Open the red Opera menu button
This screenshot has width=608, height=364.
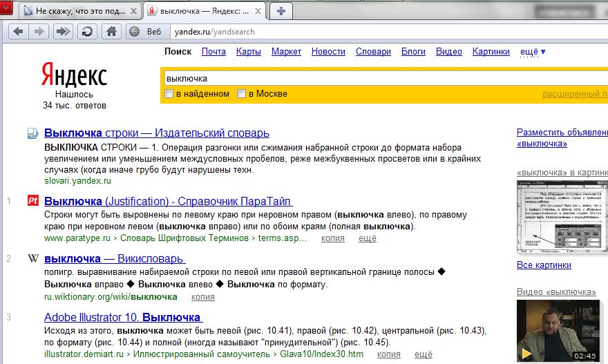pyautogui.click(x=6, y=8)
